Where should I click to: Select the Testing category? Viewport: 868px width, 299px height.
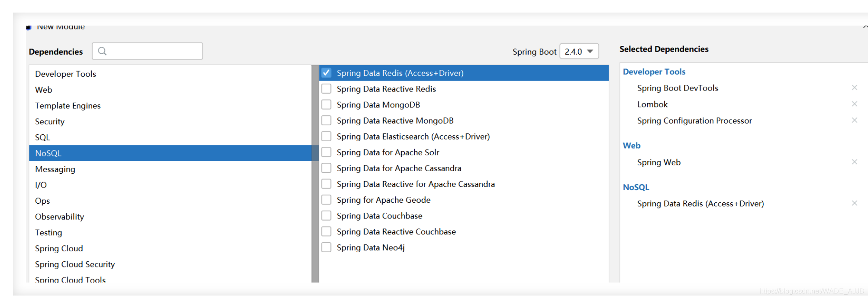(170, 233)
